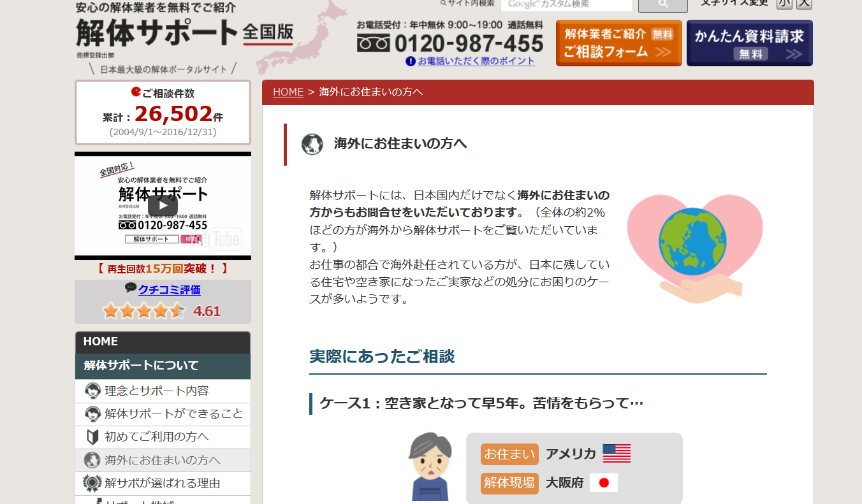Open 海外にお住まいの方へ sidebar item
Screen dimensions: 862x504
click(163, 460)
